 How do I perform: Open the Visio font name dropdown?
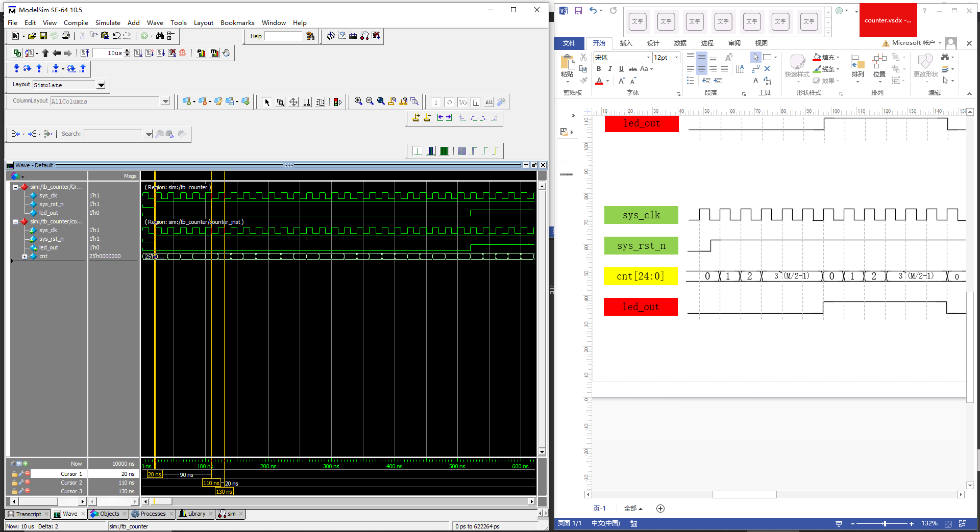(648, 58)
